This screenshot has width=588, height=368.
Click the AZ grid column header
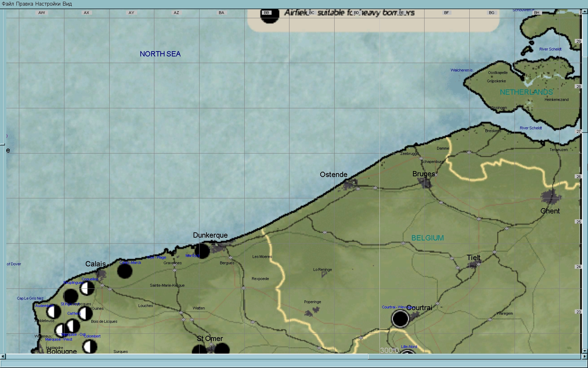pos(176,13)
